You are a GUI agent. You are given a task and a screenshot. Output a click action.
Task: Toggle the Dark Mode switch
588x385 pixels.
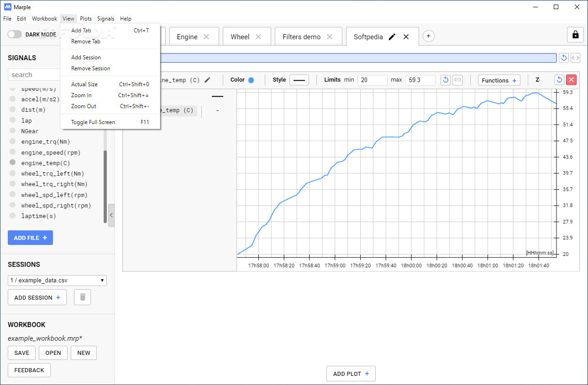pos(15,34)
